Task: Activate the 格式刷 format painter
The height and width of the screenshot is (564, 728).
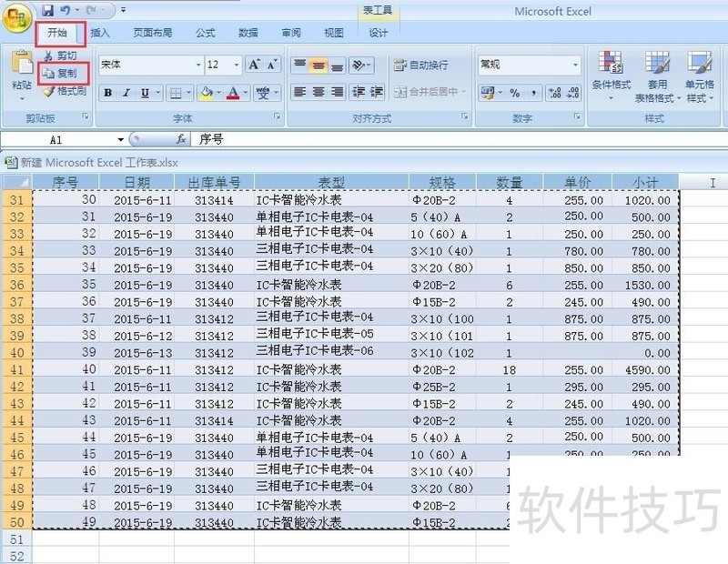Action: [x=65, y=91]
